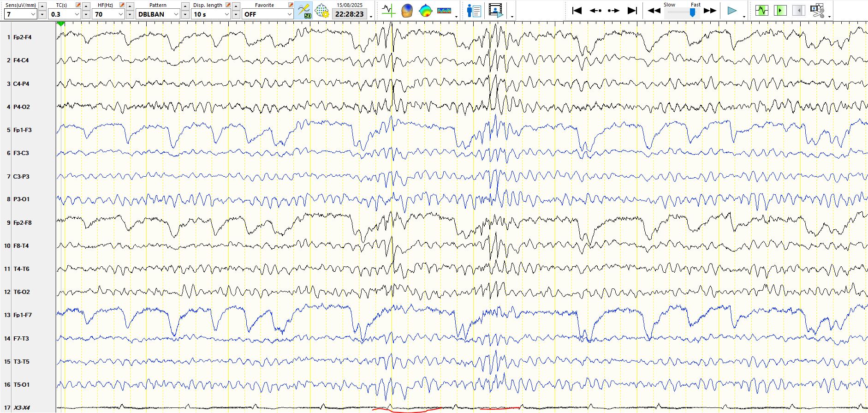Viewport: 868px width, 413px height.
Task: Click the 22:28:23 time display
Action: coord(349,14)
